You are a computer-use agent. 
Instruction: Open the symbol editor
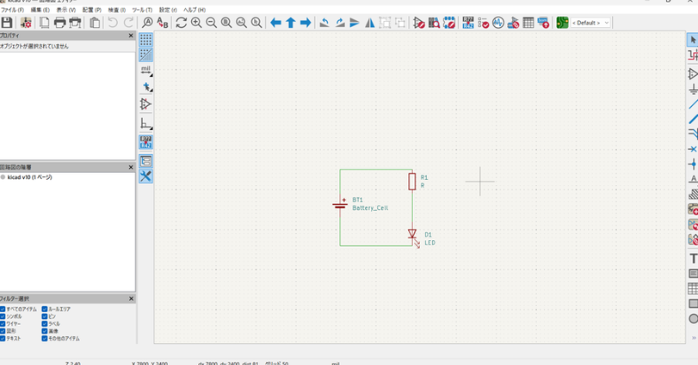[x=418, y=22]
